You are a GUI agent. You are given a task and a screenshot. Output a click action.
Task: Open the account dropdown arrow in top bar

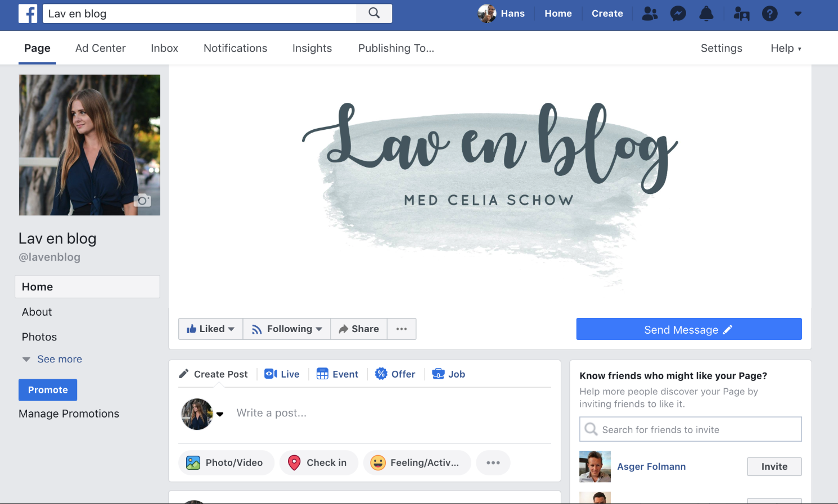[x=798, y=13]
